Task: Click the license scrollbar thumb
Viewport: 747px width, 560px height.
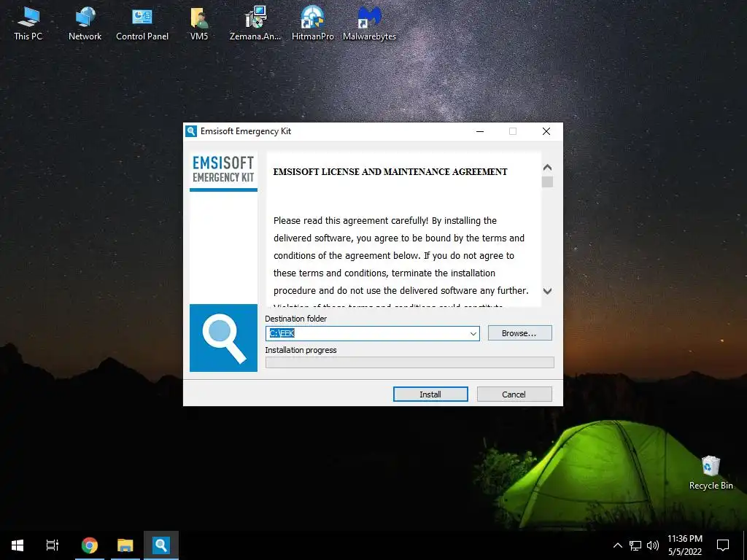Action: point(547,182)
